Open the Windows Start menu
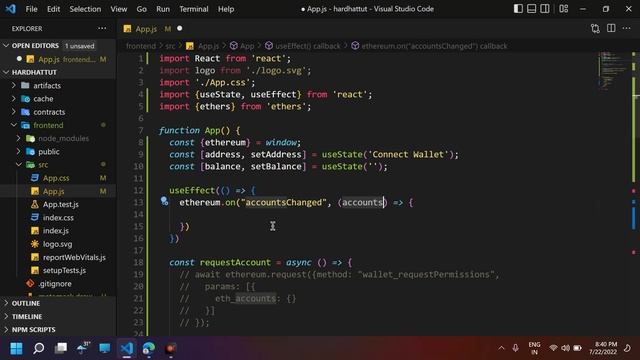This screenshot has height=360, width=640. 16,348
